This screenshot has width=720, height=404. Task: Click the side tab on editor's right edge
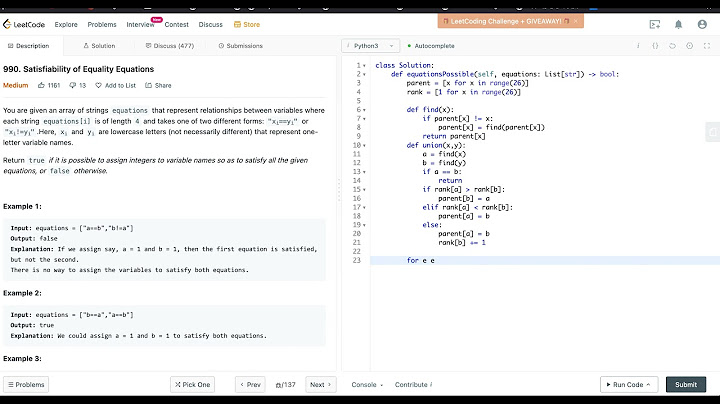[x=713, y=132]
